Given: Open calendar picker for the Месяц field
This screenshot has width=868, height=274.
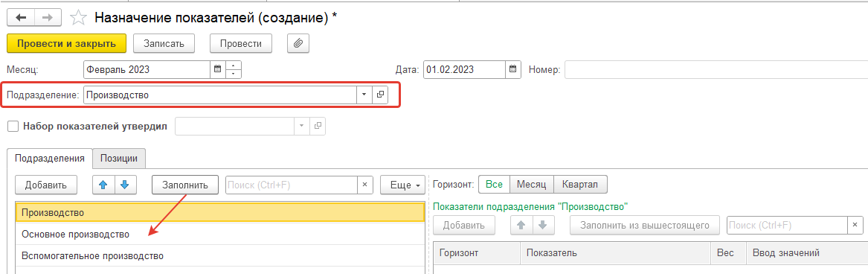Looking at the screenshot, I should pos(217,70).
